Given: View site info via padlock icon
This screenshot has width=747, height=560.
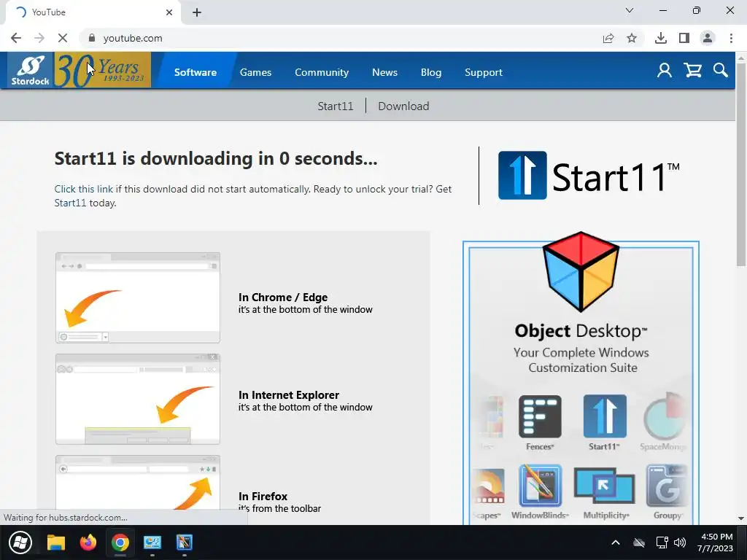Looking at the screenshot, I should point(92,38).
